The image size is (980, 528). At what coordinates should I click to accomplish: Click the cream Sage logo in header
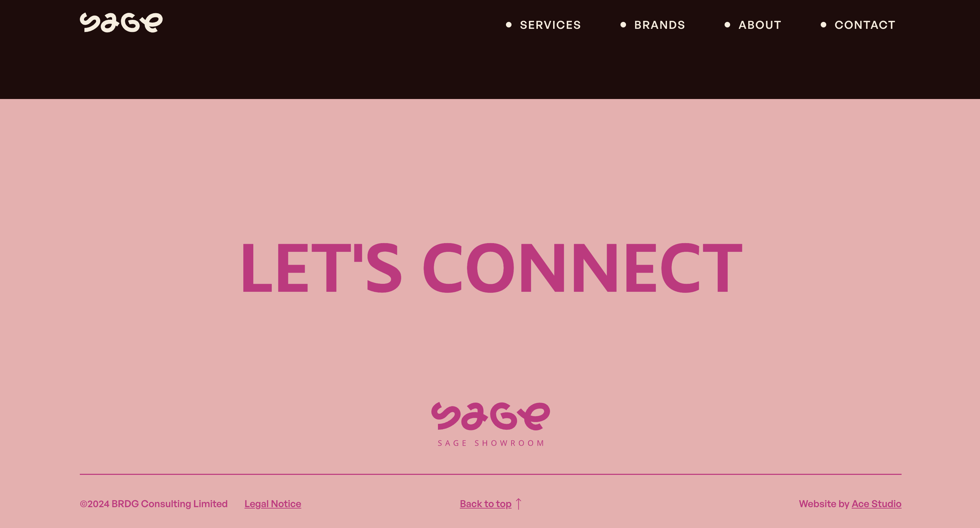tap(121, 23)
